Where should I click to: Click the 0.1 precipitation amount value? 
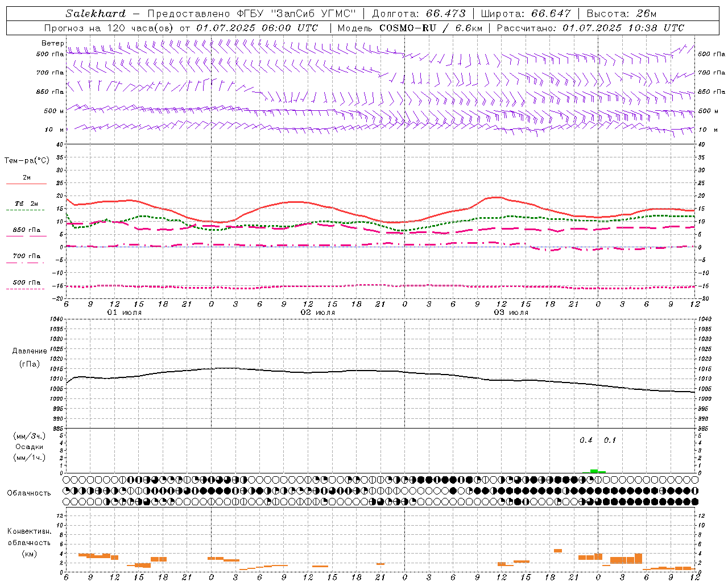pos(610,440)
